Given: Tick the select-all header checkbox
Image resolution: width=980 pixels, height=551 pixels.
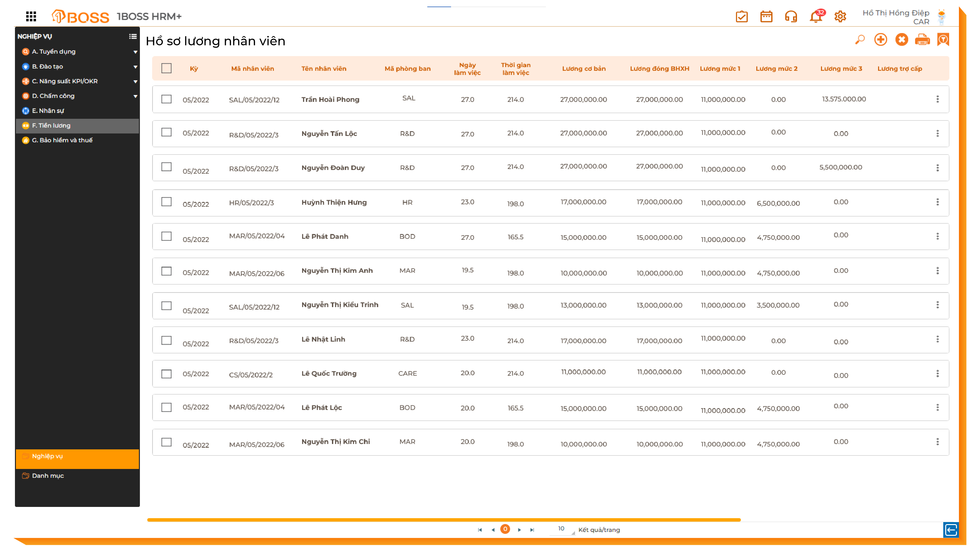Looking at the screenshot, I should (x=166, y=69).
